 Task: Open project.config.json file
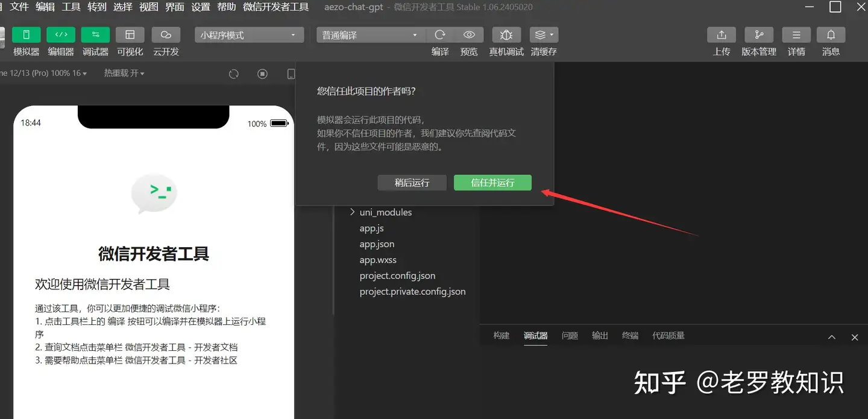coord(397,276)
